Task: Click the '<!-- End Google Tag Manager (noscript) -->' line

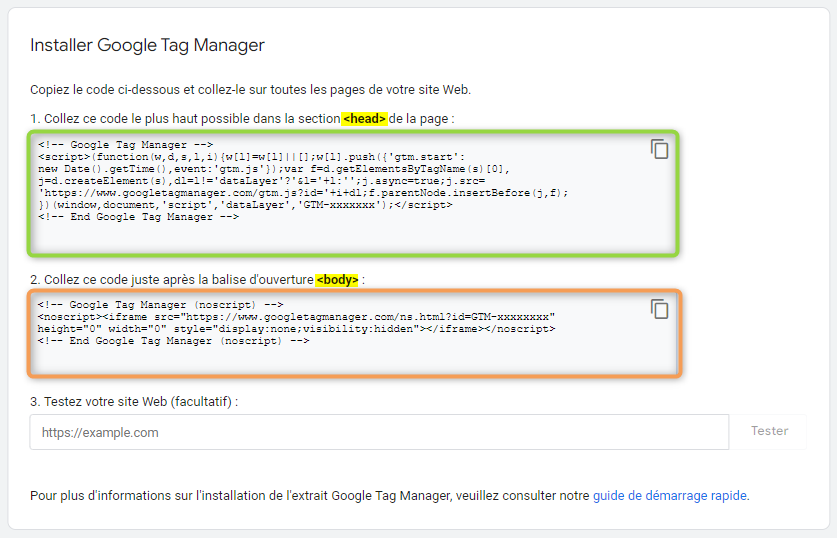Action: point(173,341)
